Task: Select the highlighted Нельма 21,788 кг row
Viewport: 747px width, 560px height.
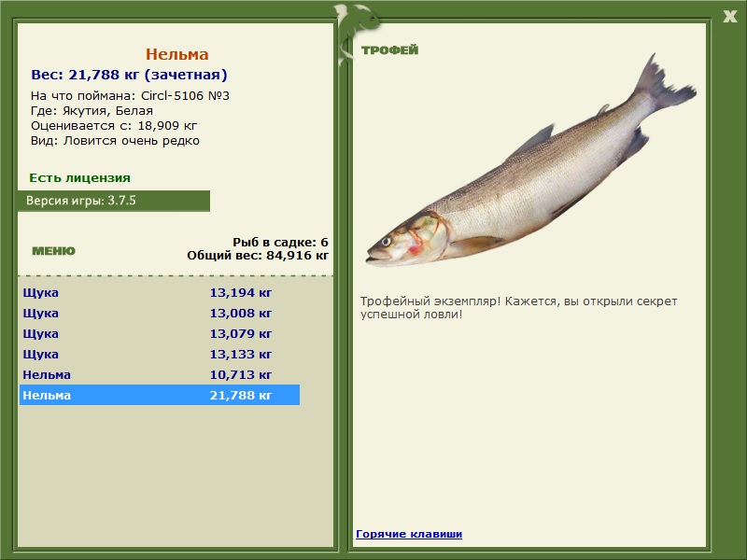Action: [x=160, y=395]
